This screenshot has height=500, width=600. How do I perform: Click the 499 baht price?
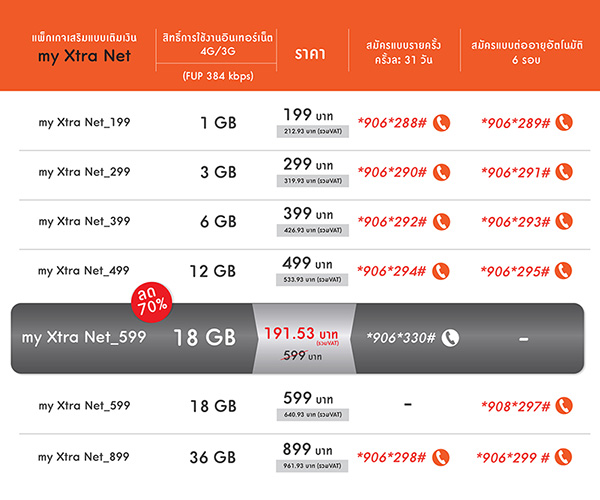click(309, 264)
